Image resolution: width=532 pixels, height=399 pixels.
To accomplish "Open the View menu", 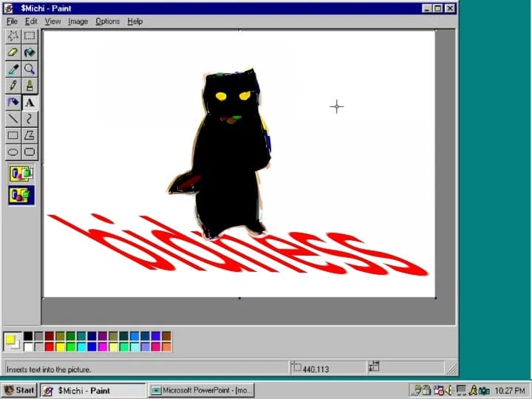I will pyautogui.click(x=52, y=21).
